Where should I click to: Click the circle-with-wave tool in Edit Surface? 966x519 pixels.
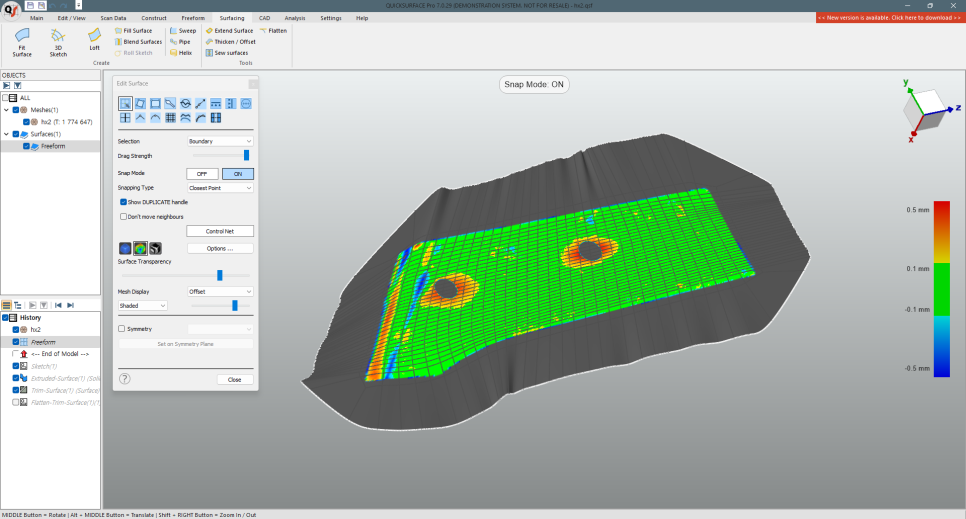pos(185,104)
